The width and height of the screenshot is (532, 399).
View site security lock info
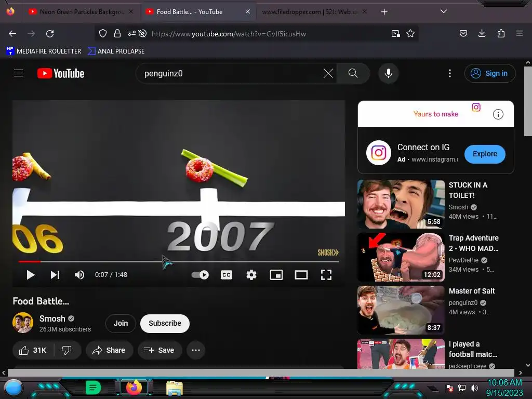117,34
